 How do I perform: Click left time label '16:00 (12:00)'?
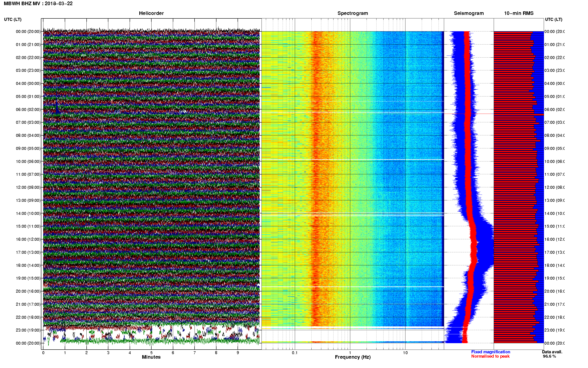28,239
